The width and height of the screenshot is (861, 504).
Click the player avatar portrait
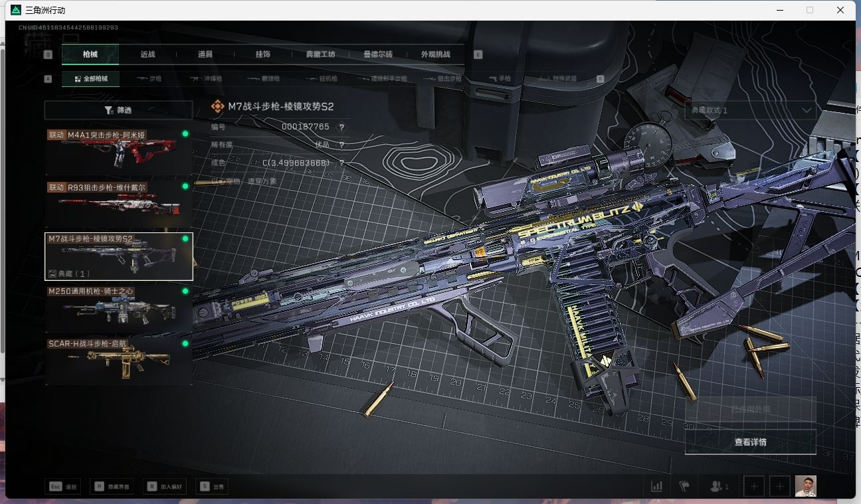click(x=805, y=486)
